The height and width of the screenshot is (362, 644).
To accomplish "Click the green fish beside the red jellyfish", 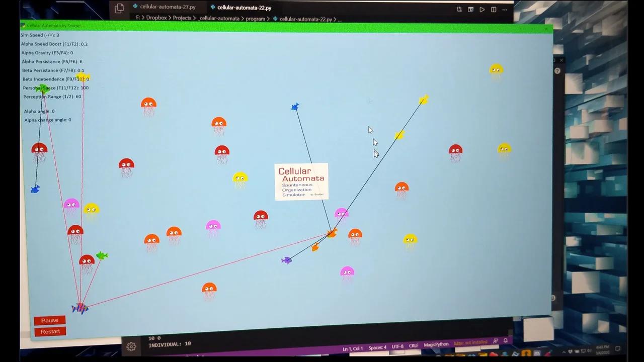I will 102,255.
